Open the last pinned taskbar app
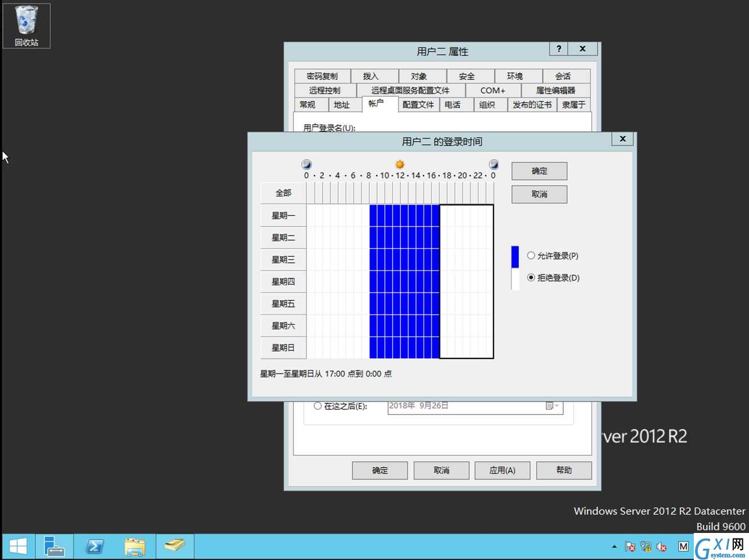 pyautogui.click(x=175, y=546)
